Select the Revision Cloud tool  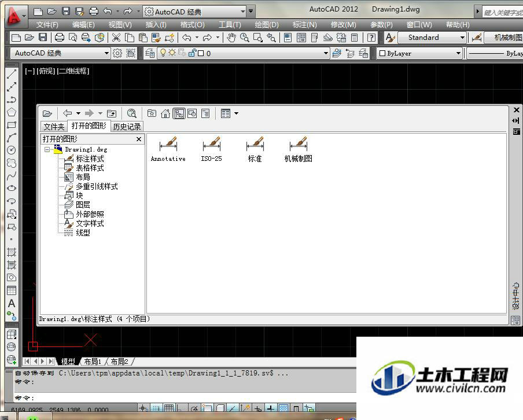point(12,163)
